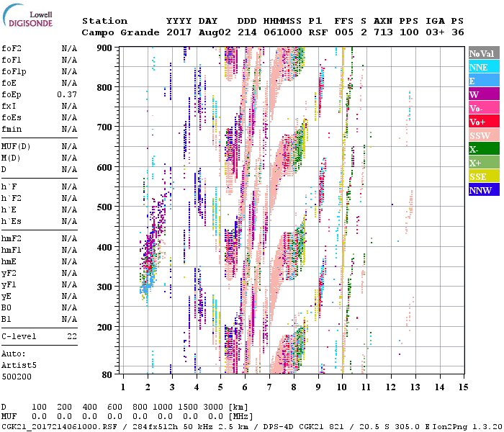Click the 15 MHz frequency axis label
This screenshot has width=504, height=432.
tap(463, 387)
